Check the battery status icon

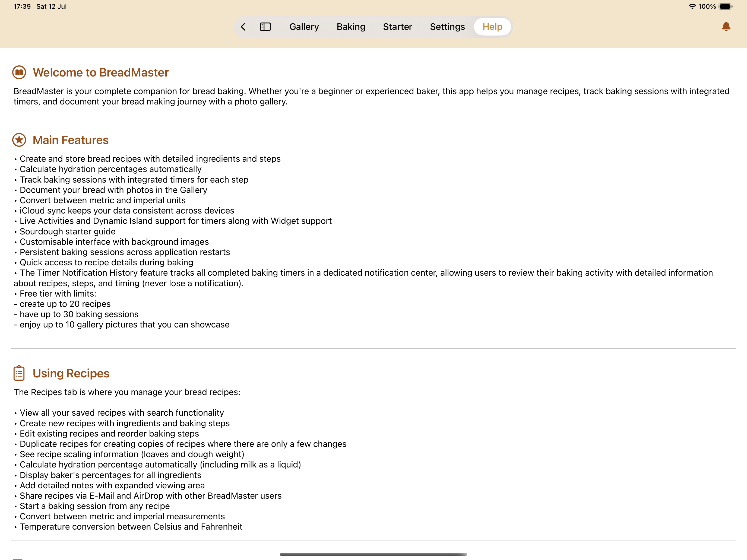[x=725, y=7]
